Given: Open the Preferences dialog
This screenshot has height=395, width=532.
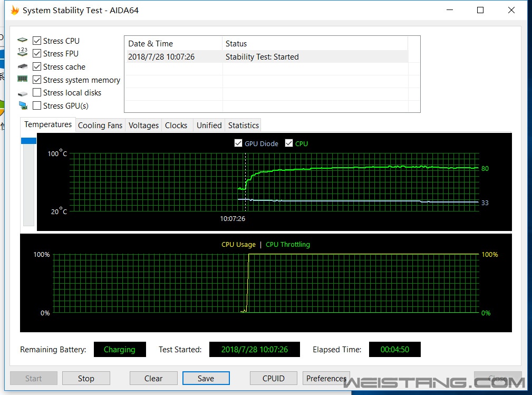Looking at the screenshot, I should click(x=326, y=378).
